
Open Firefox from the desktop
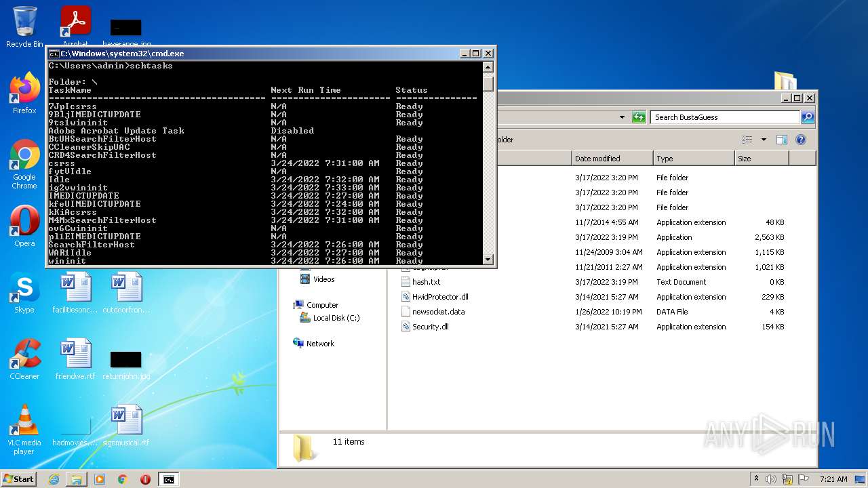point(24,94)
